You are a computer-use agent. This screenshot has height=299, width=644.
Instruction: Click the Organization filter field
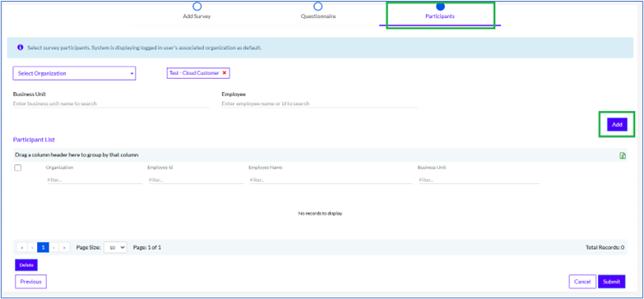tap(95, 180)
